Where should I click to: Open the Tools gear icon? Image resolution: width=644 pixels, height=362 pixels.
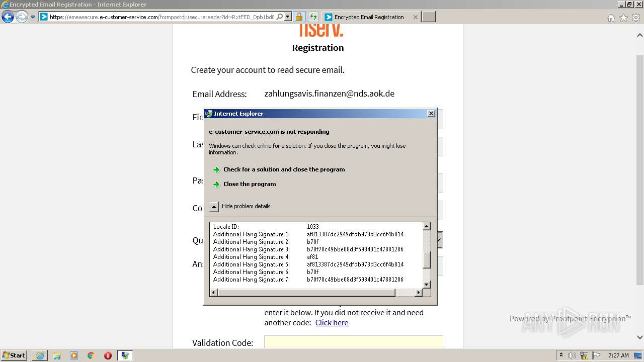[636, 18]
